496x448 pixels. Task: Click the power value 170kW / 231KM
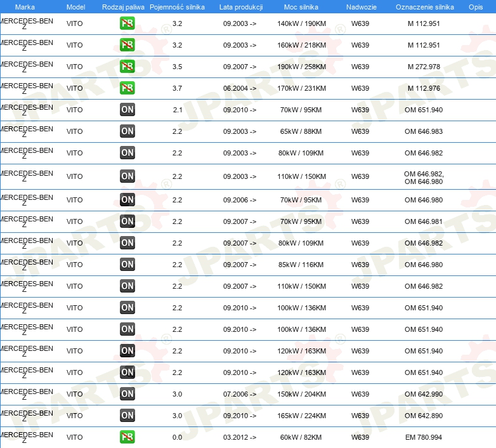[x=301, y=88]
